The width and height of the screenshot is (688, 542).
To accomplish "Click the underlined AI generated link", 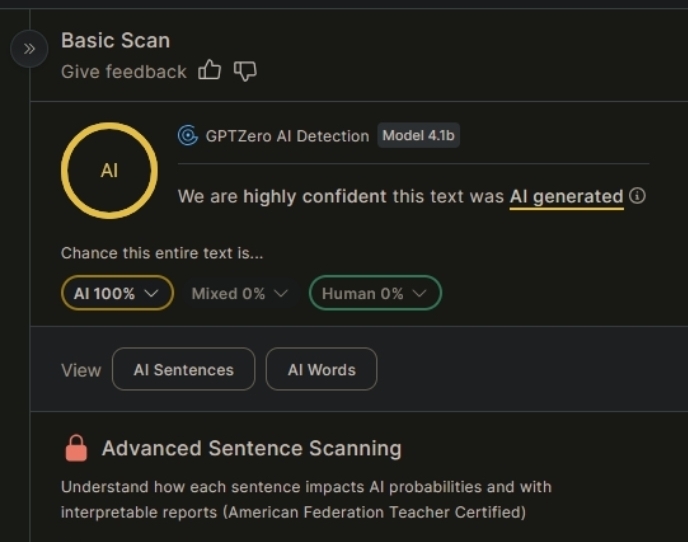I will 566,196.
